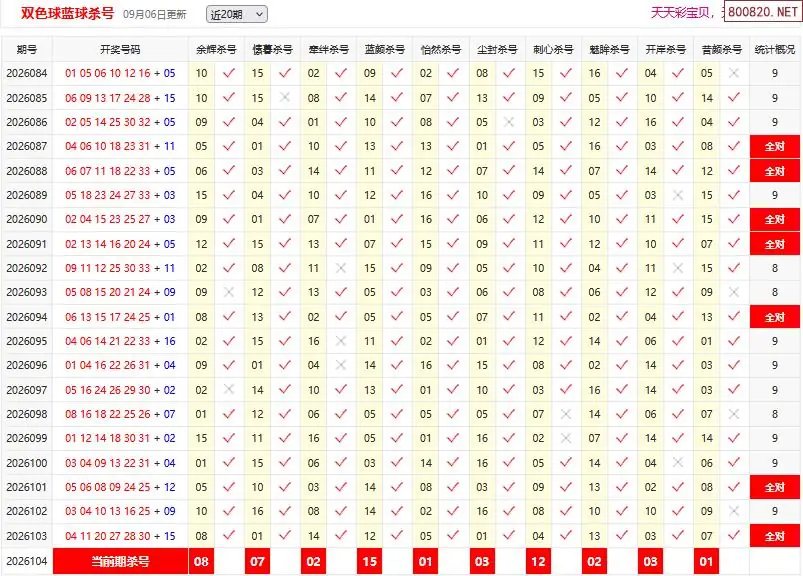Open the 近20期 period dropdown
Screen dimensions: 803x576
coord(237,14)
